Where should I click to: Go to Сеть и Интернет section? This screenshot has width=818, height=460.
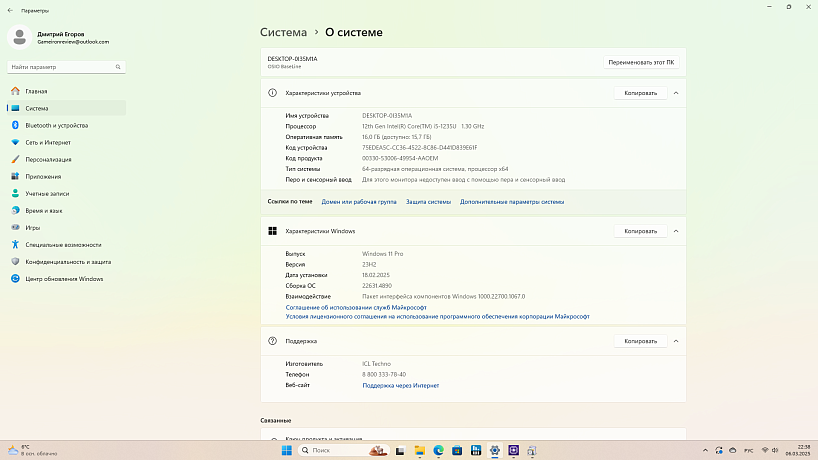[x=48, y=142]
